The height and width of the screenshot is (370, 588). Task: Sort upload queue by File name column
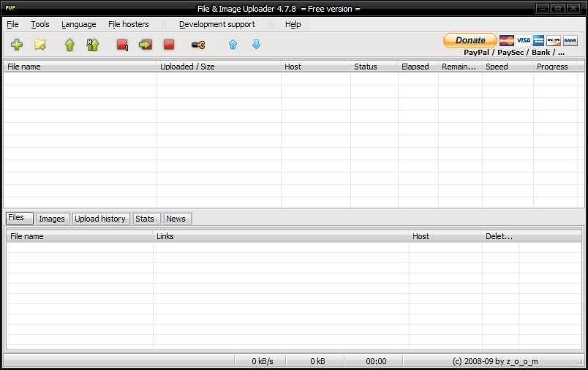pyautogui.click(x=80, y=67)
